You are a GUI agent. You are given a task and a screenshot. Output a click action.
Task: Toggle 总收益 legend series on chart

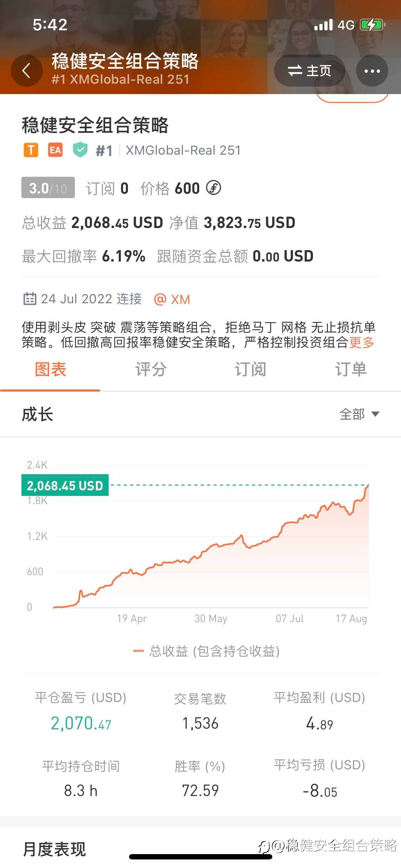tap(206, 651)
